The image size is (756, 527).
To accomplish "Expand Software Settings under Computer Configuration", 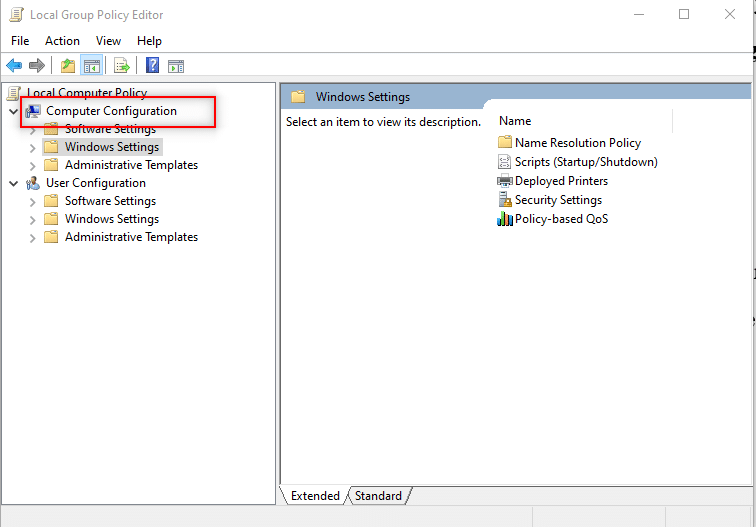I will 32,130.
